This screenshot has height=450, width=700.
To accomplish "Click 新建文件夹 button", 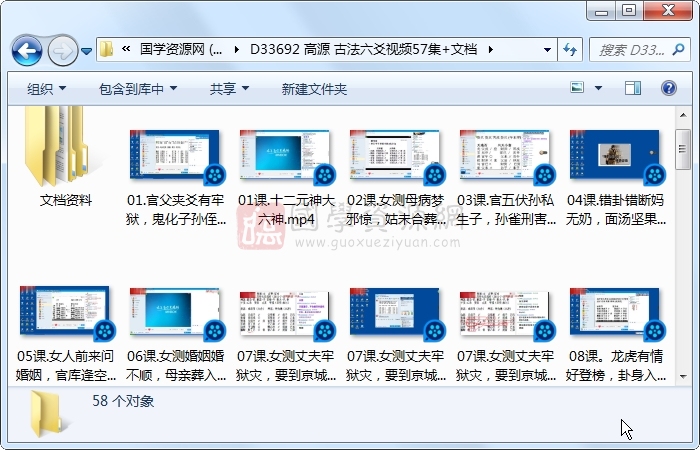I will tap(314, 89).
